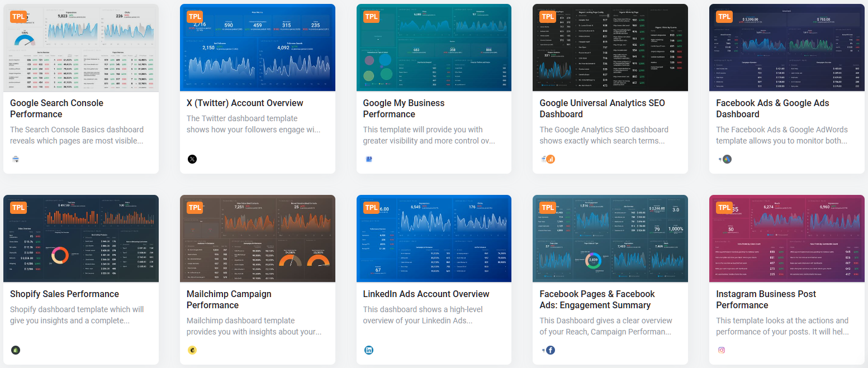This screenshot has width=868, height=368.
Task: Click the Google My Business dashboard preview image
Action: (434, 47)
